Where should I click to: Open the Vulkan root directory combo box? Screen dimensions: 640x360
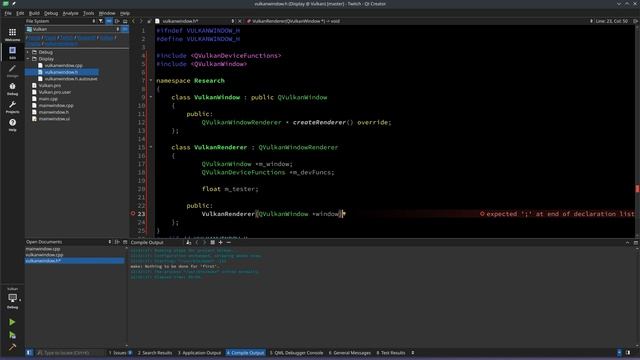tap(73, 29)
